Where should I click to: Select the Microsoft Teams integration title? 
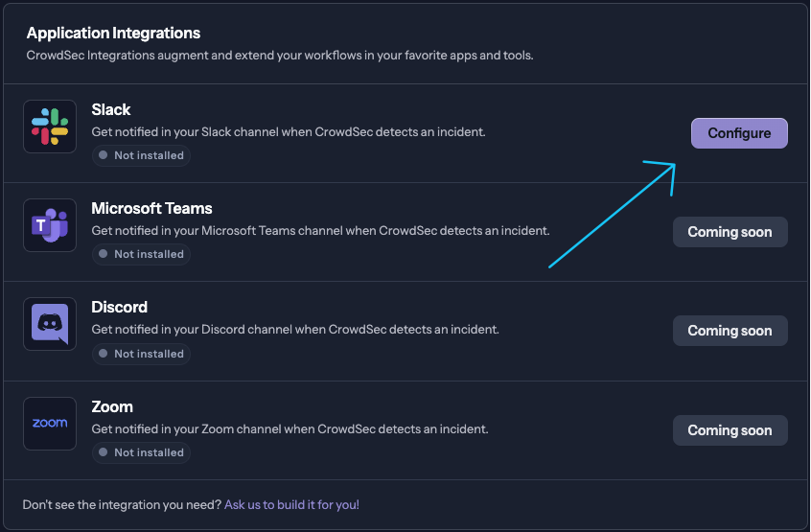tap(151, 208)
